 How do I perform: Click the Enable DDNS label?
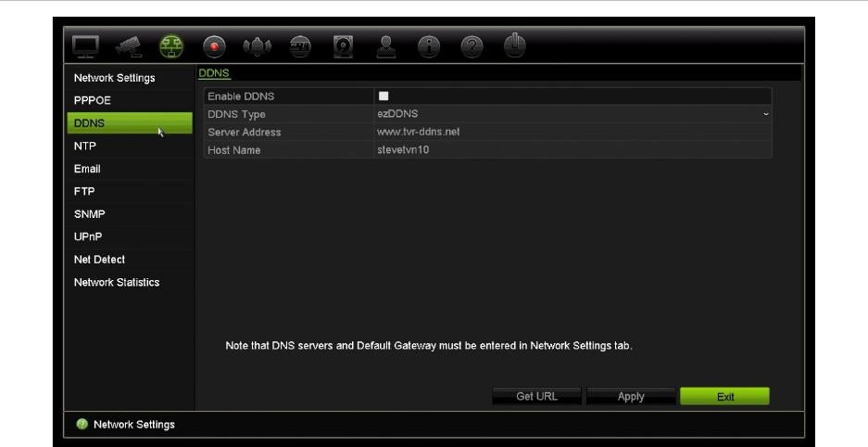[x=241, y=96]
